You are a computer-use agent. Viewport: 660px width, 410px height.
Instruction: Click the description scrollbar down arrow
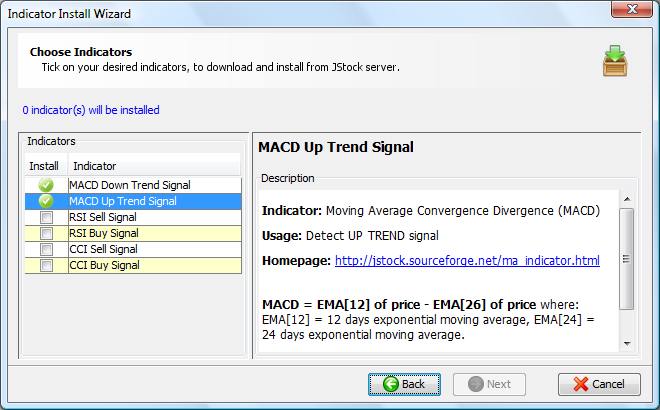tap(627, 344)
